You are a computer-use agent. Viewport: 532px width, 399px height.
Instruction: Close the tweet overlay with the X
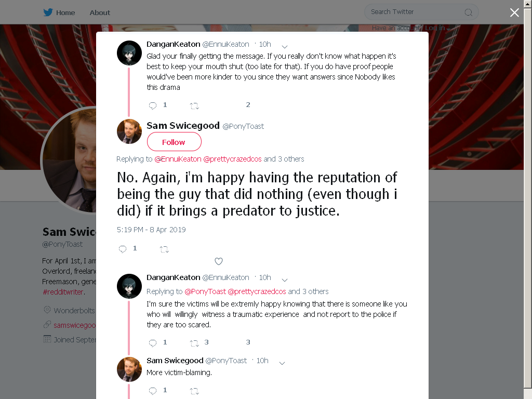(514, 12)
